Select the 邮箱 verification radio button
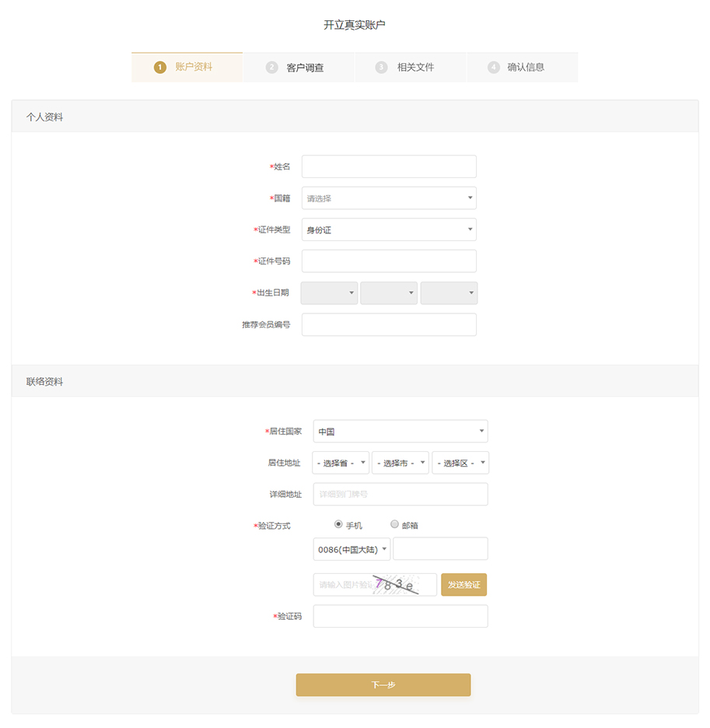Viewport: 710px width, 728px height. tap(394, 524)
